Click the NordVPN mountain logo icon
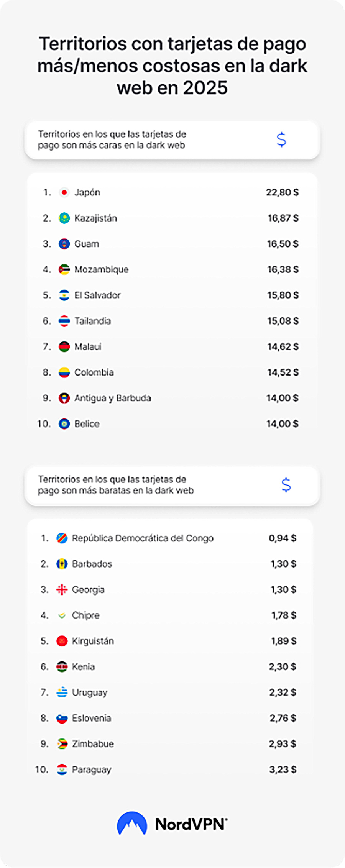The height and width of the screenshot is (868, 345). (132, 823)
